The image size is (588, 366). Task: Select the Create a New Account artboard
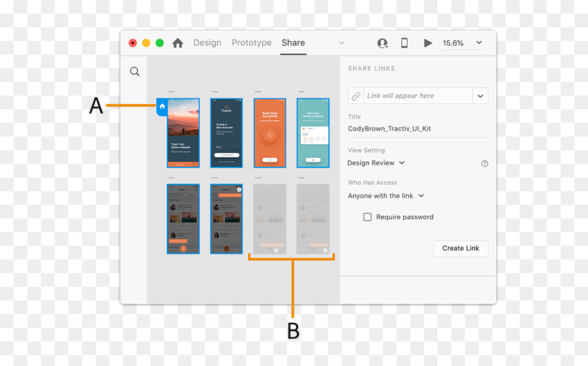pos(226,133)
